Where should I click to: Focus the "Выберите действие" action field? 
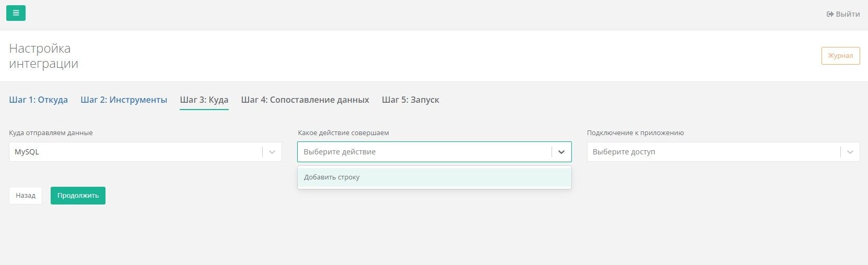click(423, 152)
